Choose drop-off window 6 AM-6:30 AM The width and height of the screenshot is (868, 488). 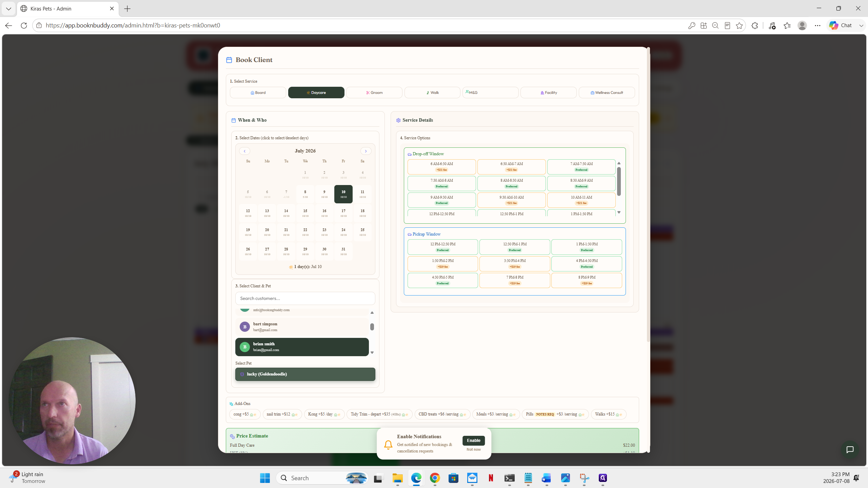441,166
